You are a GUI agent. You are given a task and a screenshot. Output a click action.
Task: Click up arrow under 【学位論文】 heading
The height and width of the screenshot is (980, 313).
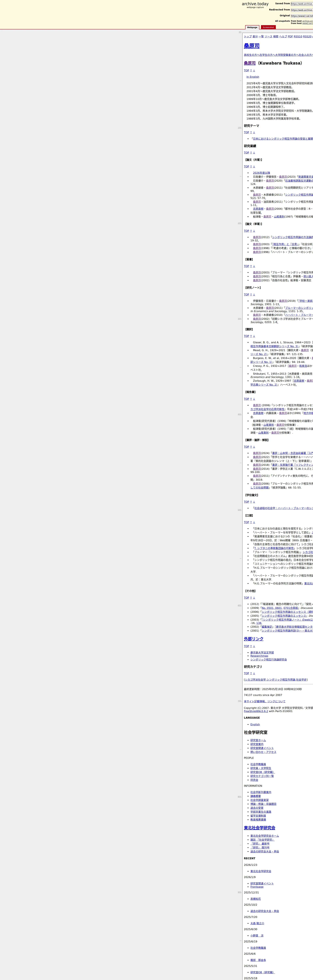click(251, 502)
